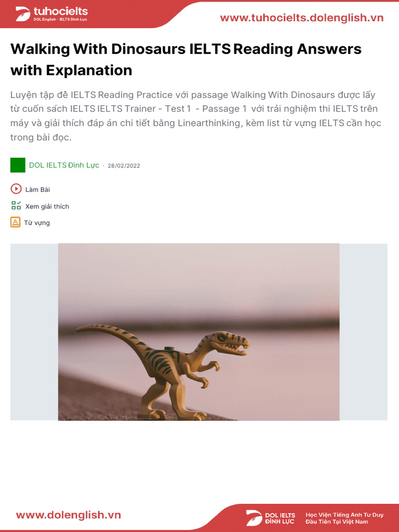Click the tuhocielts logo icon in header

point(23,14)
